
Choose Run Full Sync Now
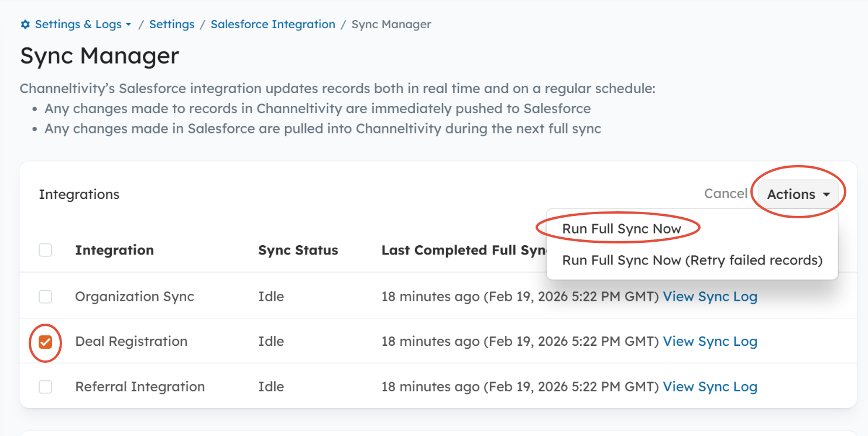[622, 229]
